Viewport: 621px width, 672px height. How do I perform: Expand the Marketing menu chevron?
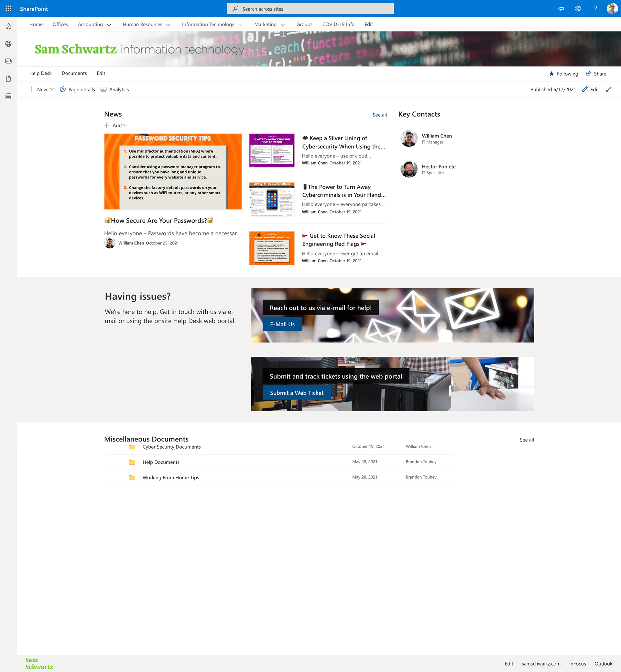[x=283, y=25]
